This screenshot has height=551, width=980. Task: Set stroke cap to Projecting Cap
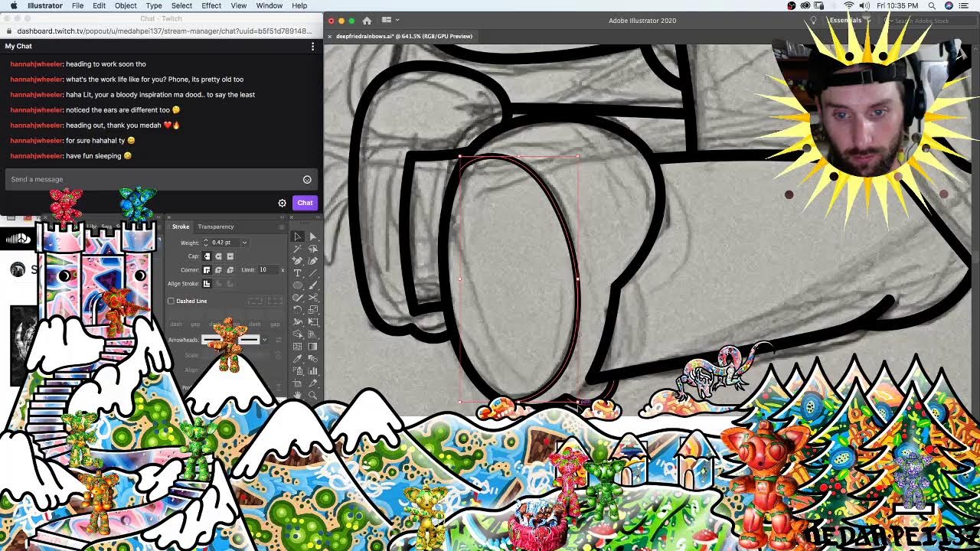coord(230,256)
